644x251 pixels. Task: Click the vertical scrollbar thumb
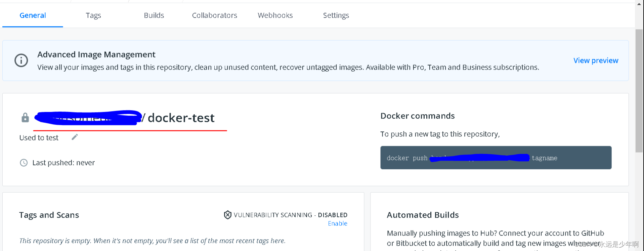pyautogui.click(x=639, y=91)
